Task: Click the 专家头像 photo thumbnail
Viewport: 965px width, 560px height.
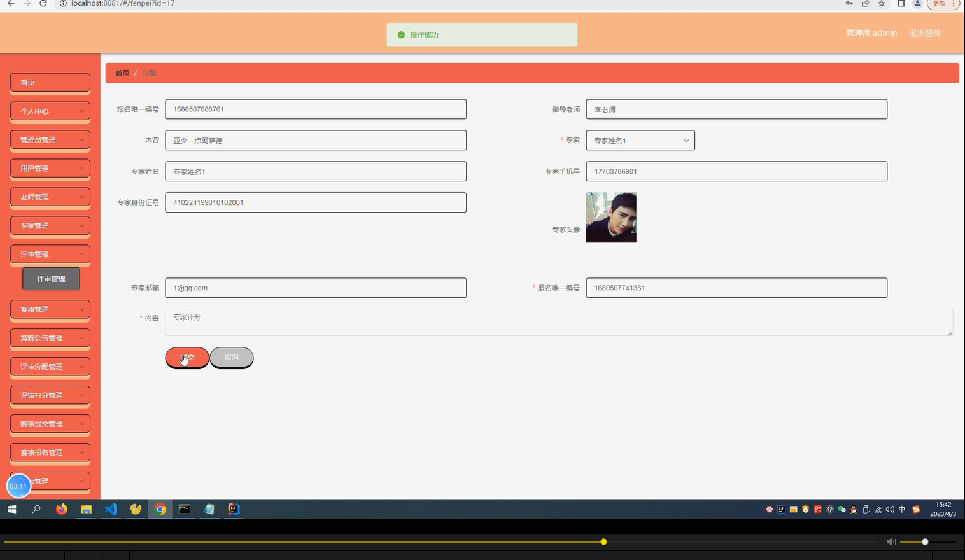Action: 611,218
